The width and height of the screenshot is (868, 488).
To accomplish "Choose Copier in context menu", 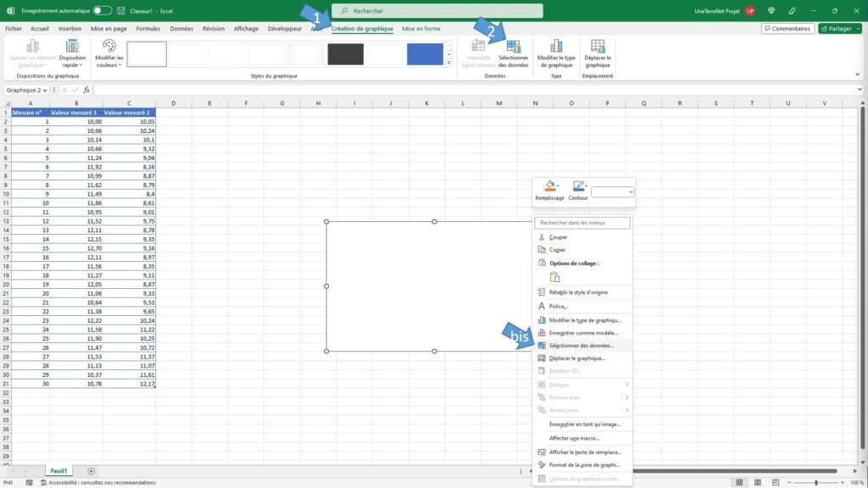I will (x=581, y=250).
